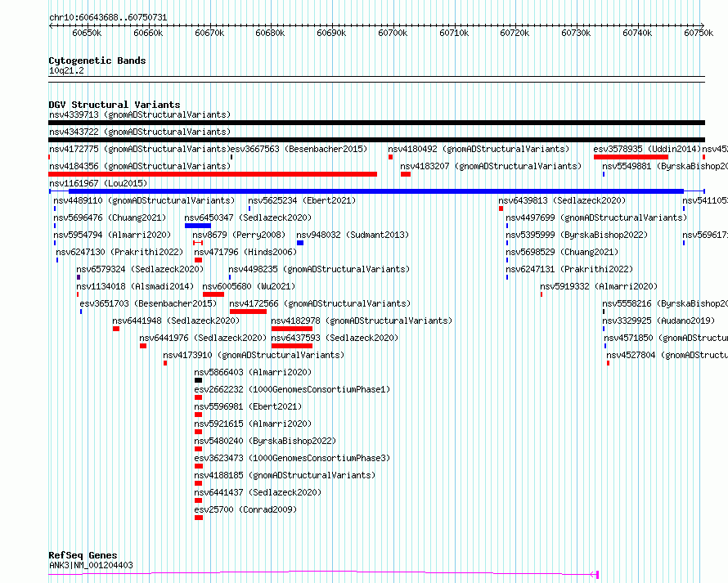Open nsv4497699 variant label

[596, 218]
